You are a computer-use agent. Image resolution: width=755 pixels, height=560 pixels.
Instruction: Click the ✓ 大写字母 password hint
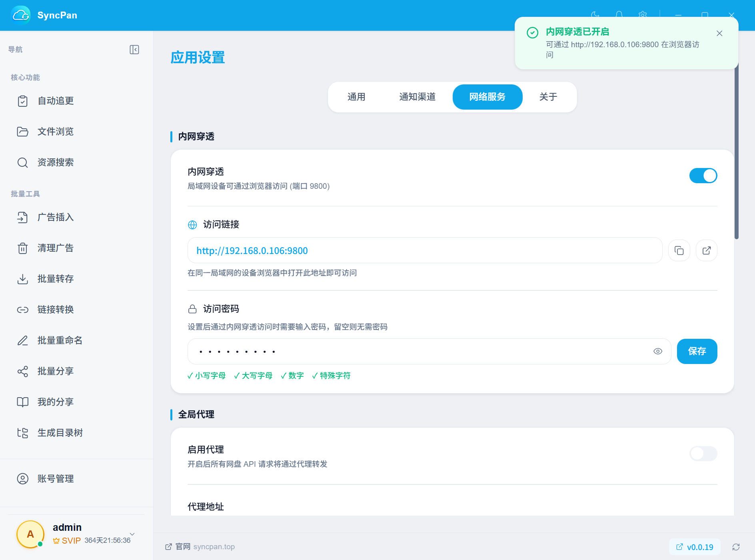253,376
